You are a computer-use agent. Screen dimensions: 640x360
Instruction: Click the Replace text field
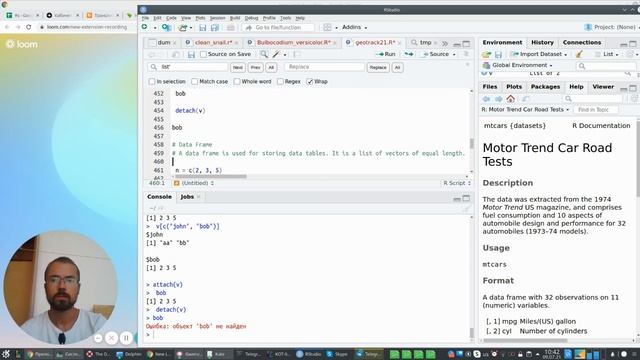324,67
